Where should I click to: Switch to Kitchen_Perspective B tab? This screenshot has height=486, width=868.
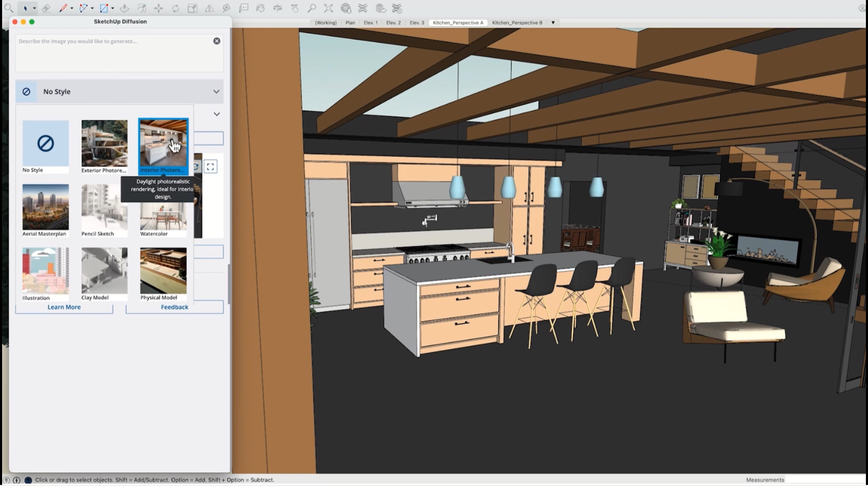coord(518,23)
